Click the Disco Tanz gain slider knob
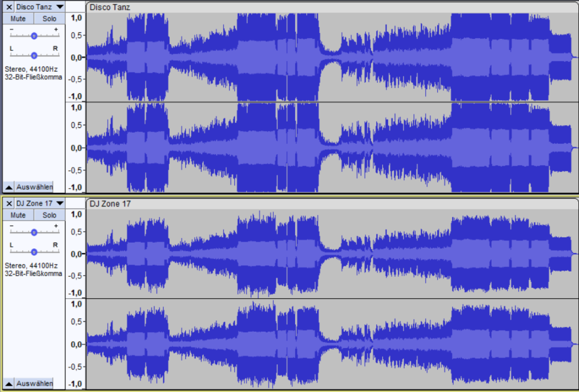 tap(34, 36)
